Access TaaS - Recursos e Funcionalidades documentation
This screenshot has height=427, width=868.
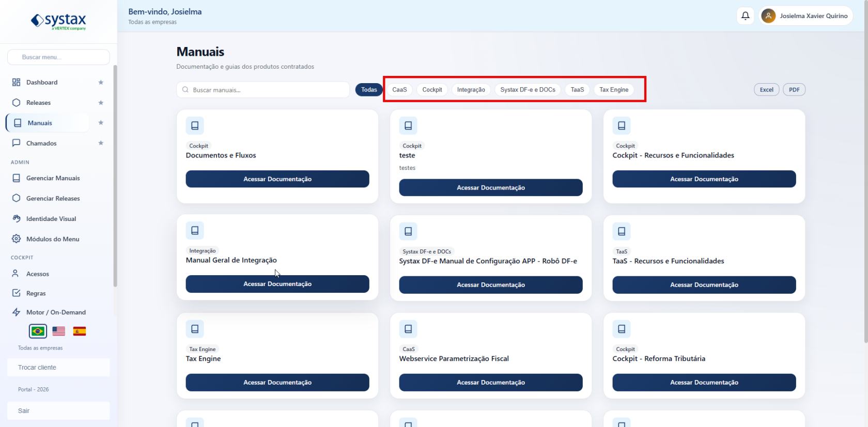click(704, 285)
